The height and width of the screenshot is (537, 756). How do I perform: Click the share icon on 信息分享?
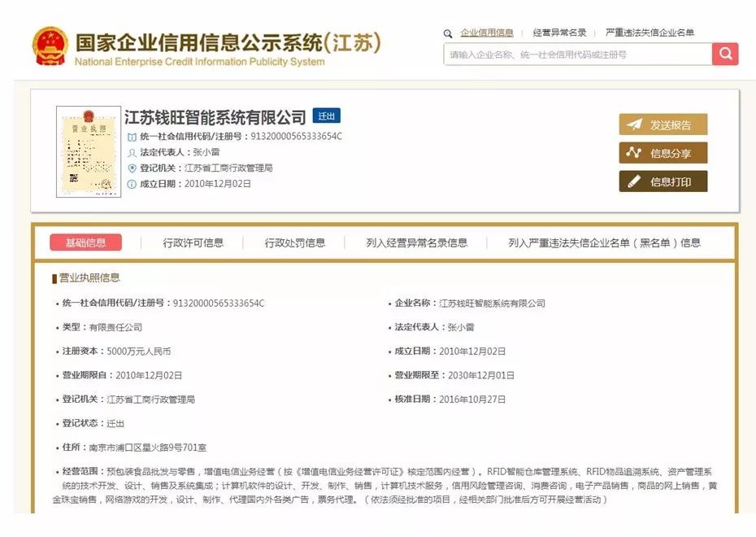coord(633,153)
